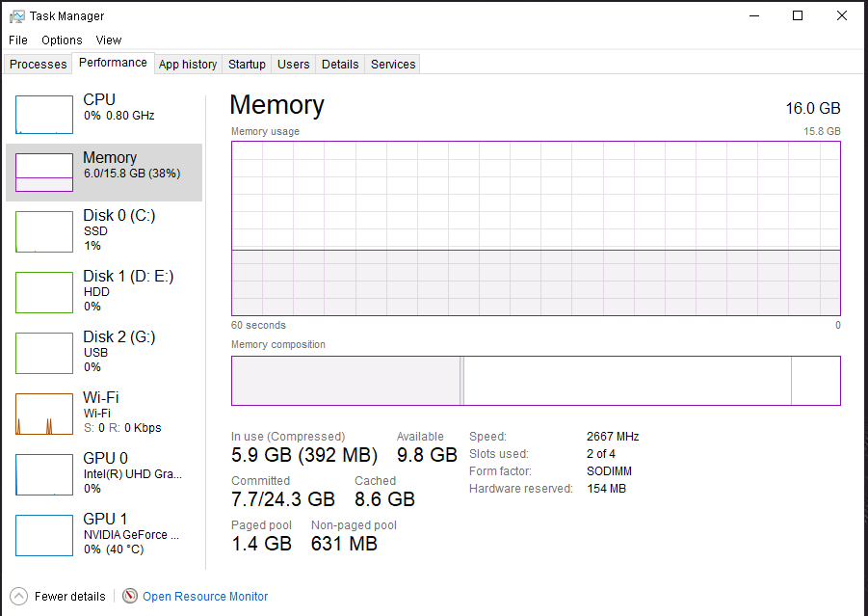The width and height of the screenshot is (868, 616).
Task: Switch to the Details tab
Action: click(x=340, y=65)
